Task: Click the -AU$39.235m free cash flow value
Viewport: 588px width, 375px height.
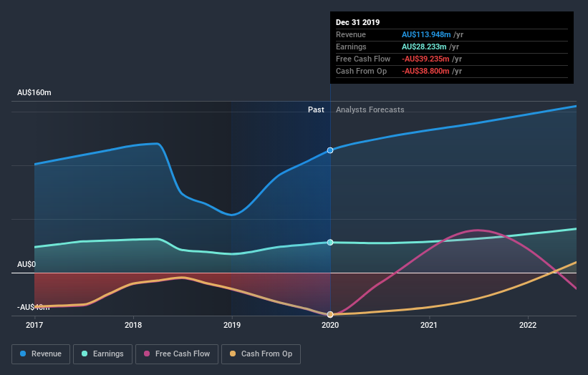Action: pyautogui.click(x=425, y=59)
